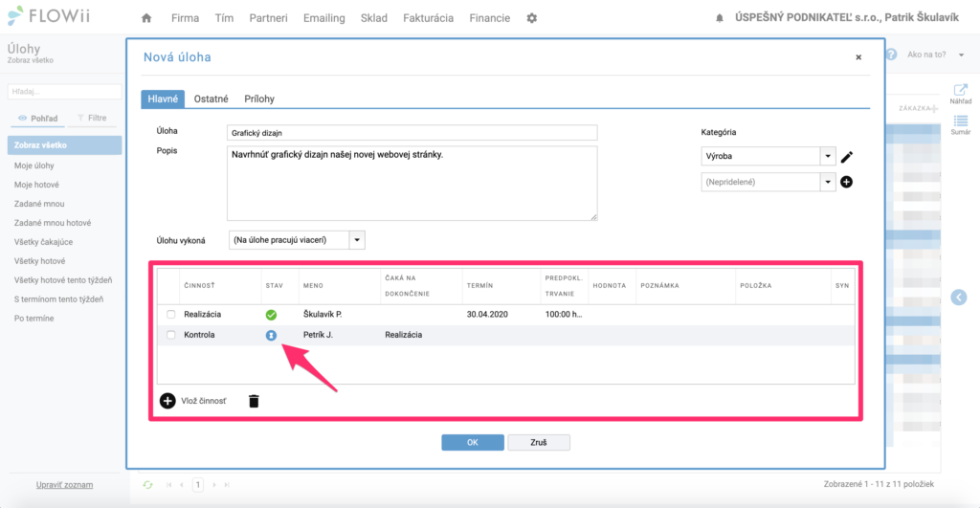
Task: Select Všetky hotové in sidebar
Action: [x=40, y=261]
